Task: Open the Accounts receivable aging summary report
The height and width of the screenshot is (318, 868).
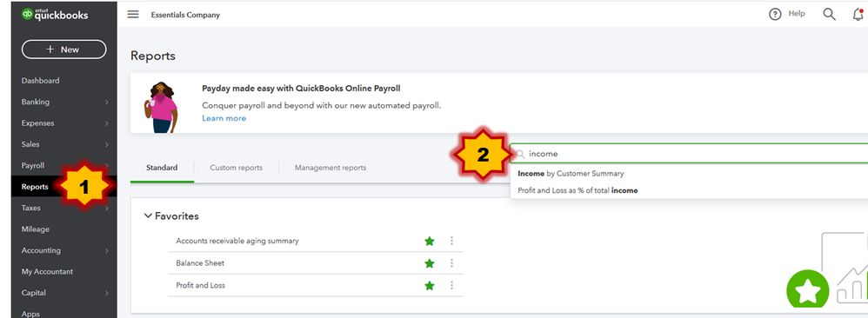Action: point(237,242)
